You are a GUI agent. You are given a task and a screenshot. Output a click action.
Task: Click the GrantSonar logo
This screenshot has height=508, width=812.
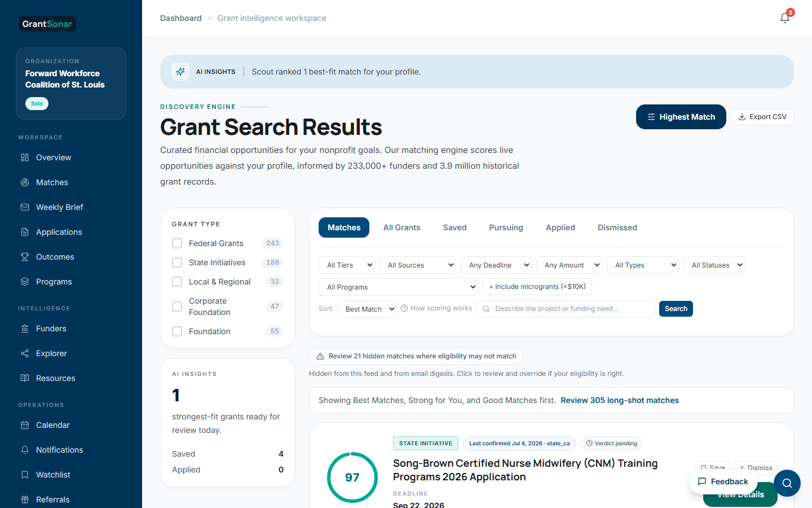tap(47, 24)
